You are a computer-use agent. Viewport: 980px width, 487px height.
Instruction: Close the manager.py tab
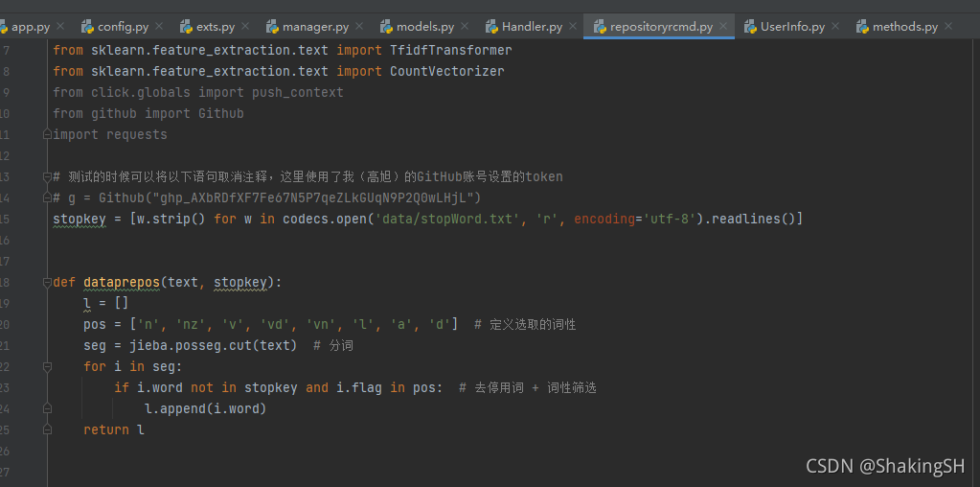[359, 26]
